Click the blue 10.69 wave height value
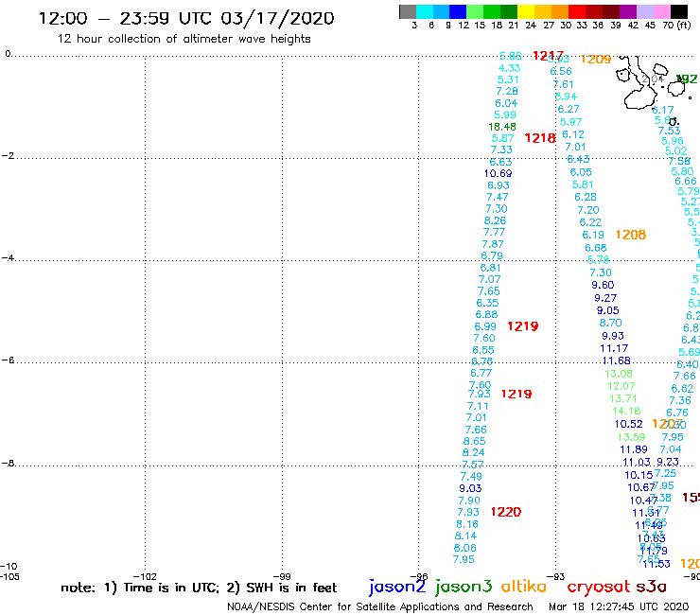Image resolution: width=700 pixels, height=615 pixels. pos(498,173)
